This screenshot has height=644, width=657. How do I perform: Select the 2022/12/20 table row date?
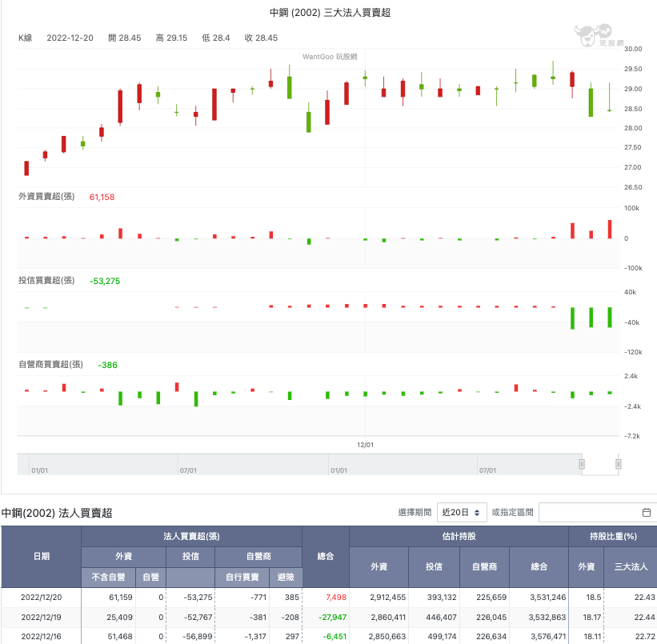click(x=41, y=597)
